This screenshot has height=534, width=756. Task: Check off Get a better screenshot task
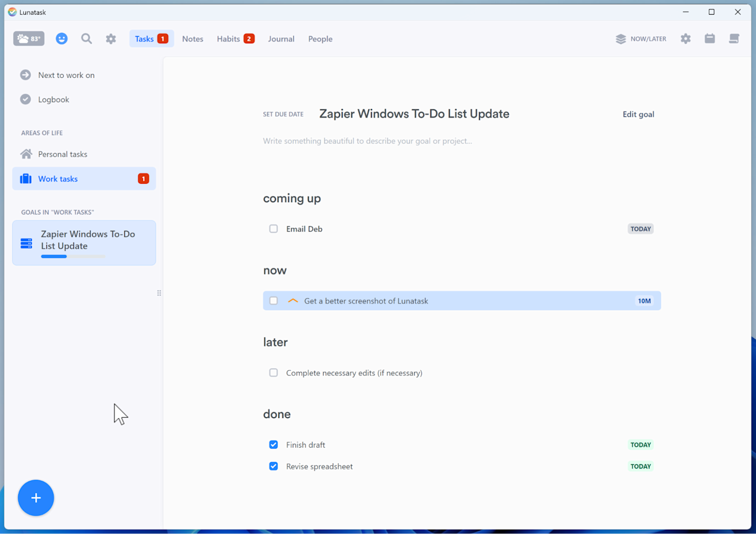tap(274, 301)
